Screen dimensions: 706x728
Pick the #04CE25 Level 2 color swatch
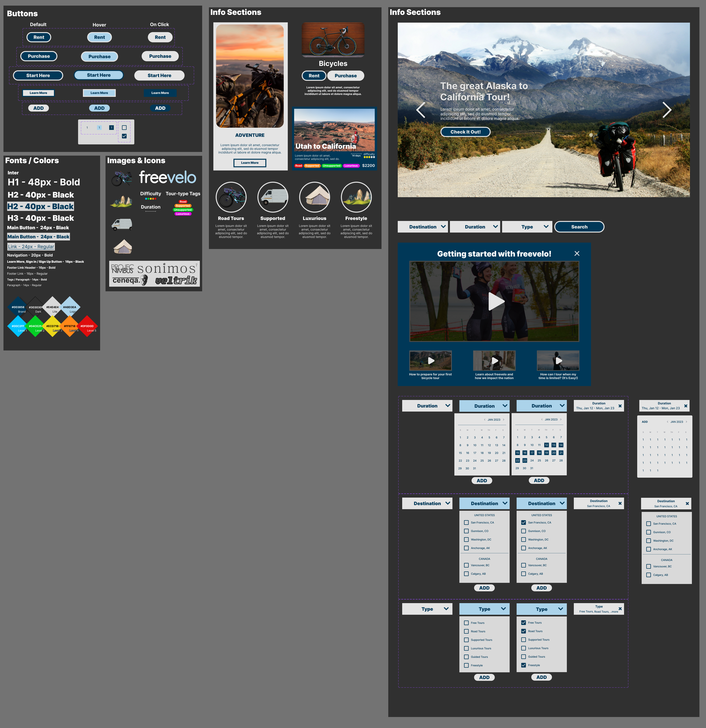pos(35,326)
